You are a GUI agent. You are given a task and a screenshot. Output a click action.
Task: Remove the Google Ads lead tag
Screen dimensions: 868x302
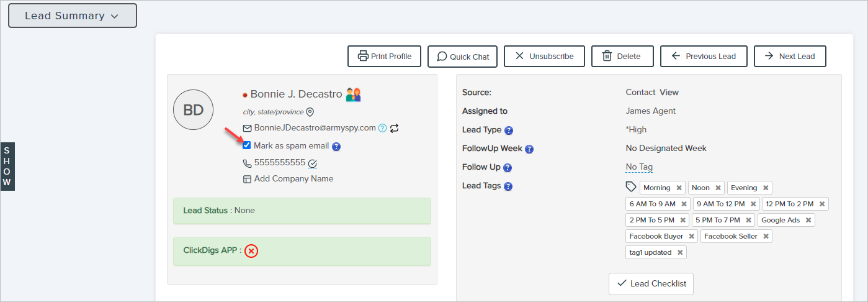[808, 220]
